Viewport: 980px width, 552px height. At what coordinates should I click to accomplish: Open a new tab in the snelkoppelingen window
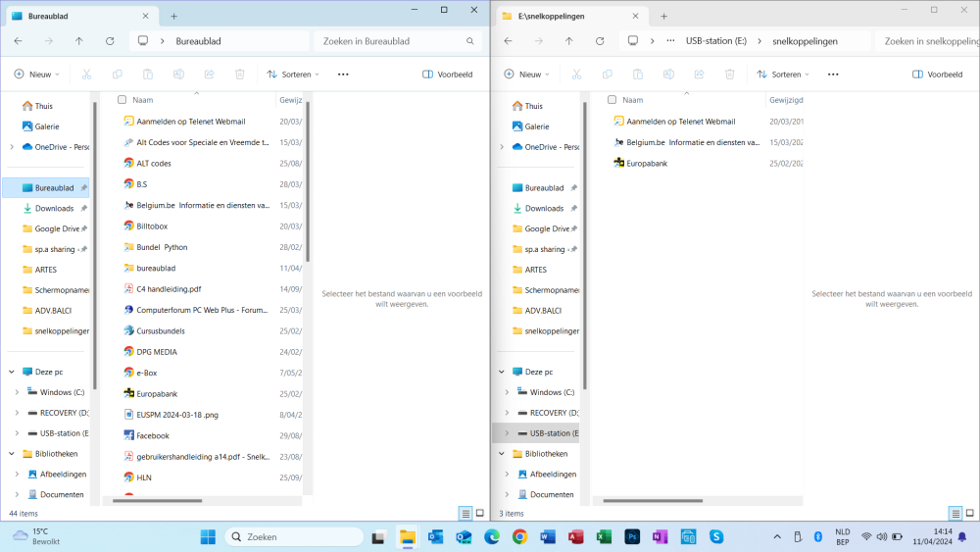663,16
